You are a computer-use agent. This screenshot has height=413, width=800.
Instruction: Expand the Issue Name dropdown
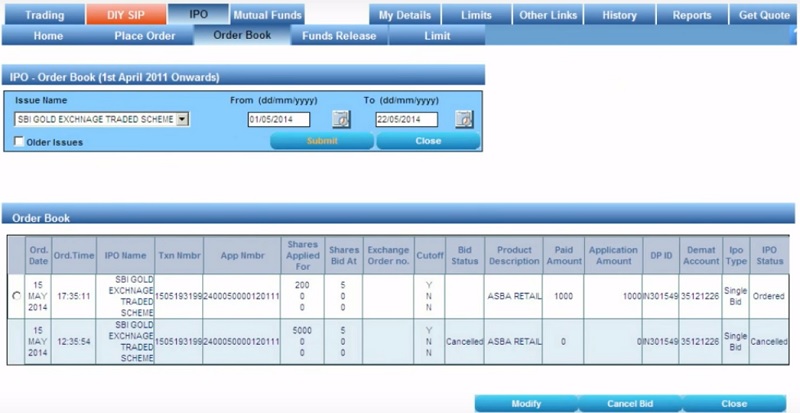(x=183, y=119)
